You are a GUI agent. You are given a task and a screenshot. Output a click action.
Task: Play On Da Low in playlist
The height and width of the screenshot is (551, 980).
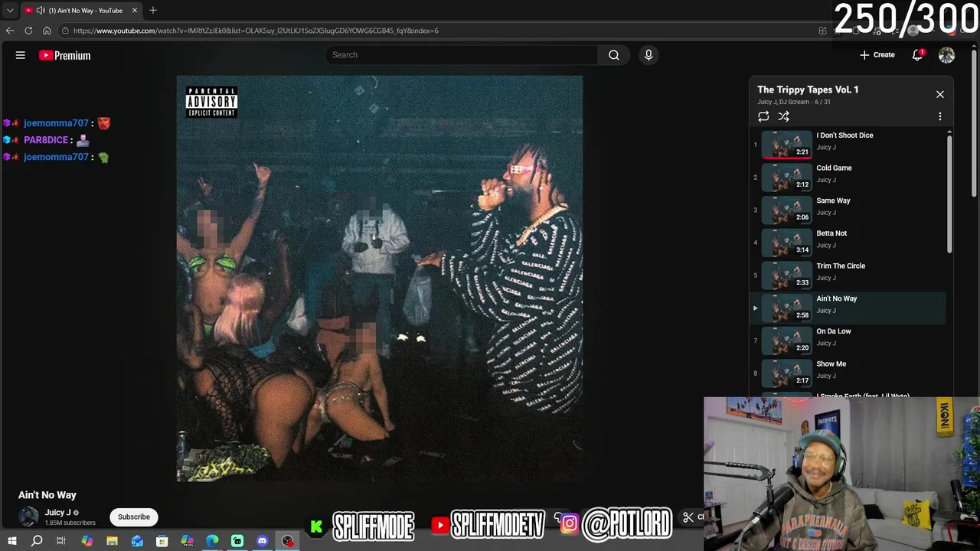pyautogui.click(x=848, y=341)
